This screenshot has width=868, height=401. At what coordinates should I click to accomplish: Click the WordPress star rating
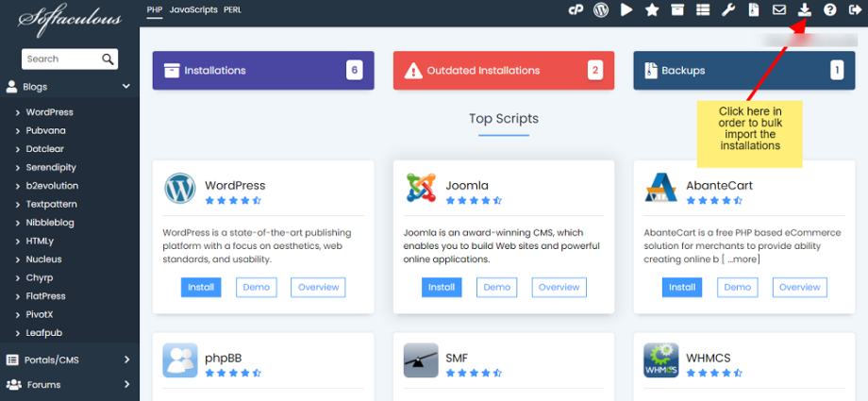coord(233,200)
